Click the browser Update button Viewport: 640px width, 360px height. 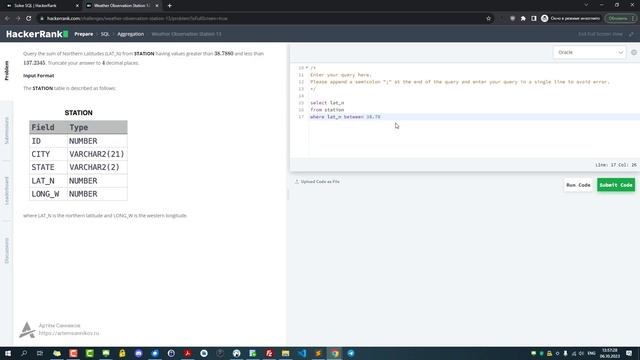621,18
